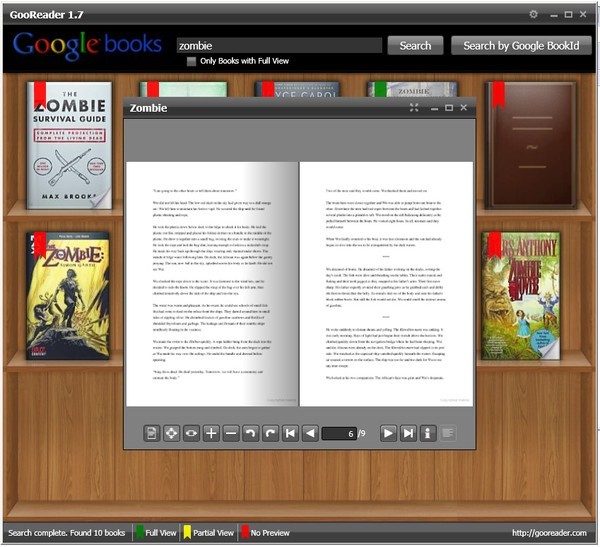Click the red No Preview legend bookmark
Screen dimensions: 600x547
[245, 532]
